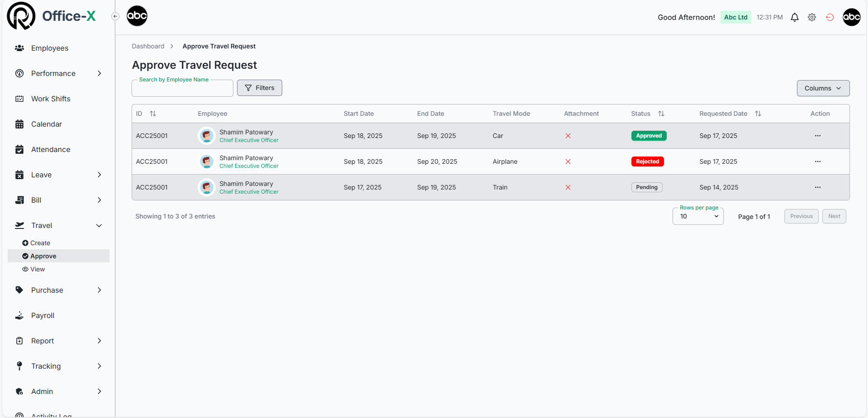868x418 pixels.
Task: Open settings gear icon in header
Action: 812,17
